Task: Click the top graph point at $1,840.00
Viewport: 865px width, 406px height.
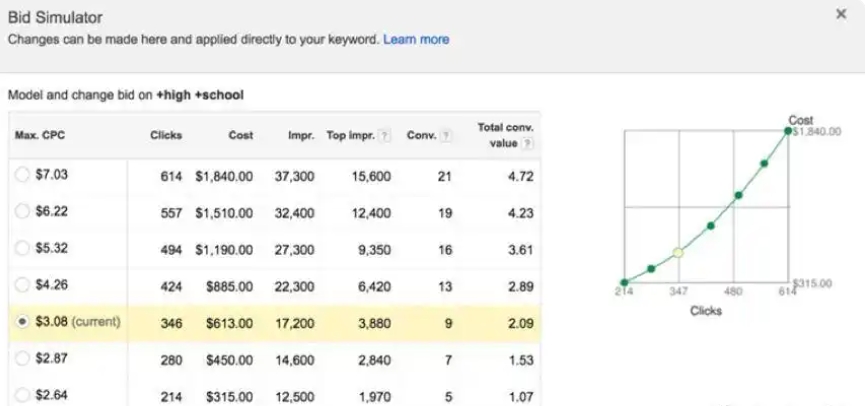Action: [788, 131]
